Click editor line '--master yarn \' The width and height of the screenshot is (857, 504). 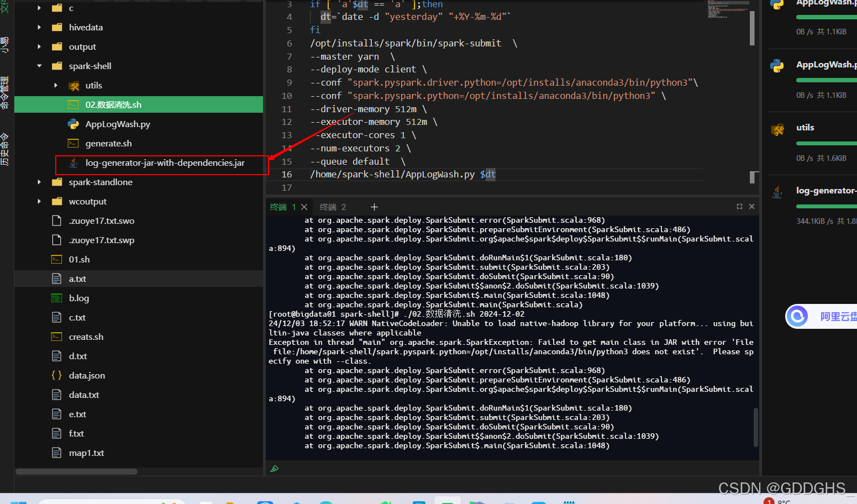click(x=353, y=56)
